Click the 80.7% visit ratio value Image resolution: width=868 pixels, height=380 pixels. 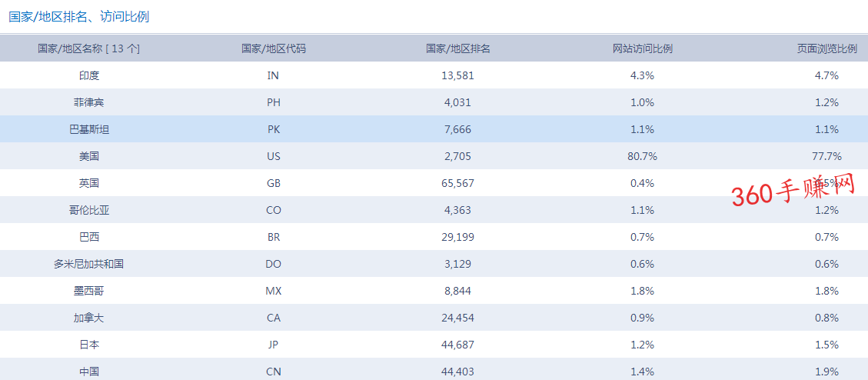click(x=642, y=156)
